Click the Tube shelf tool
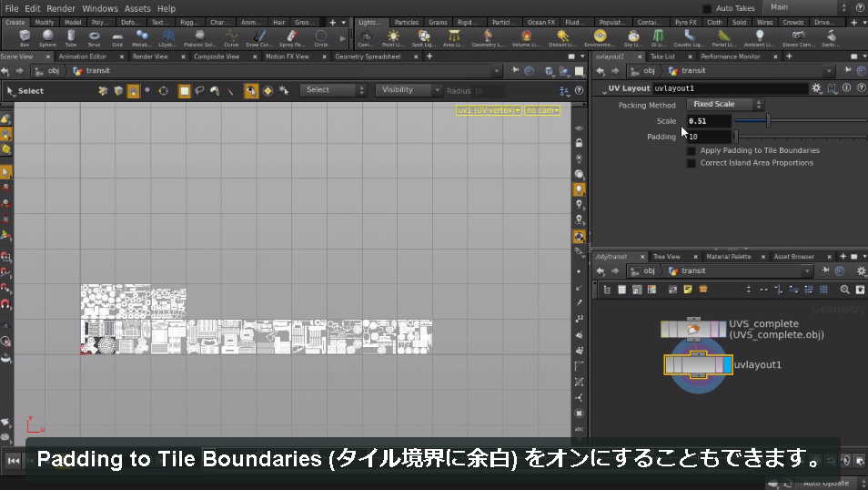This screenshot has width=868, height=490. (x=71, y=38)
